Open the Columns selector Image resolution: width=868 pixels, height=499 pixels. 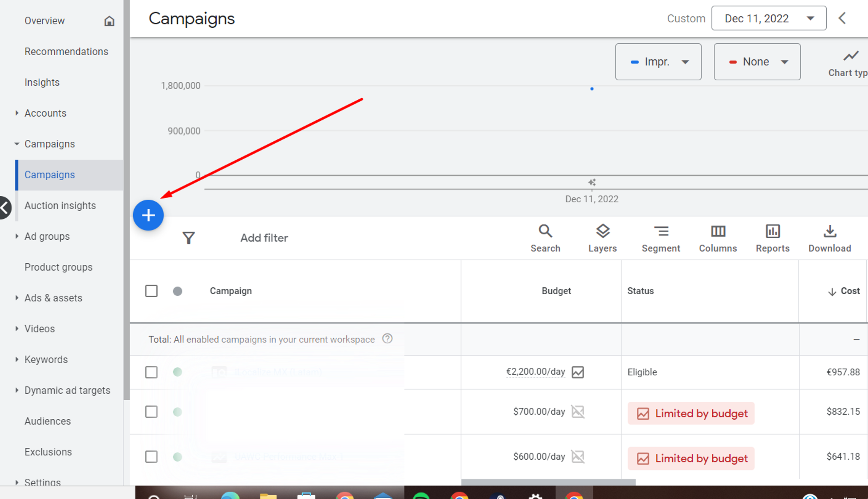tap(718, 238)
